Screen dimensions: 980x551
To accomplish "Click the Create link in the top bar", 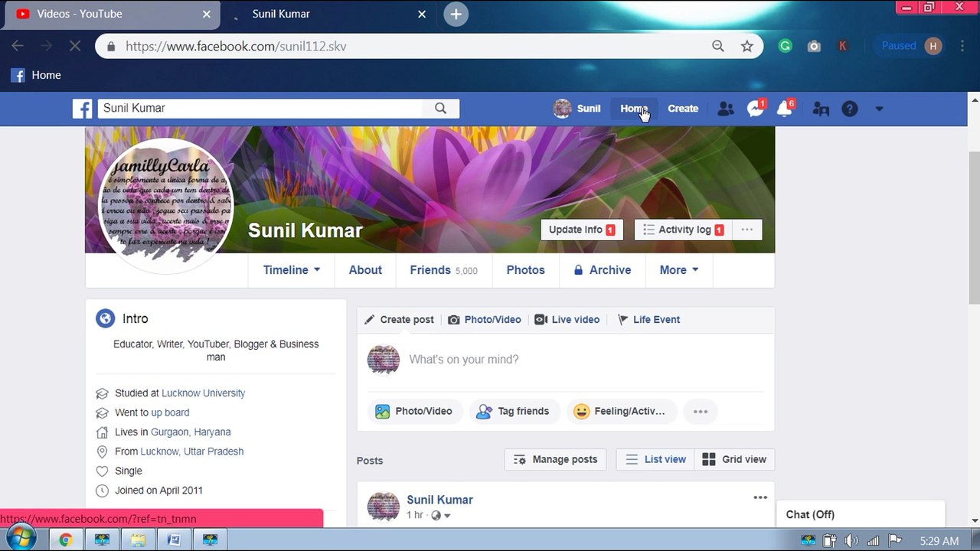I will [x=683, y=109].
